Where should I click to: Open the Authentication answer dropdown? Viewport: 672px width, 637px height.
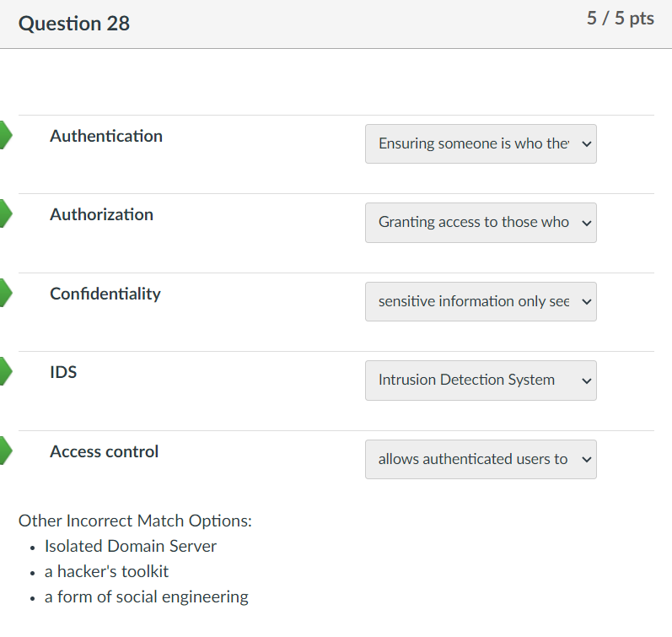[x=481, y=143]
